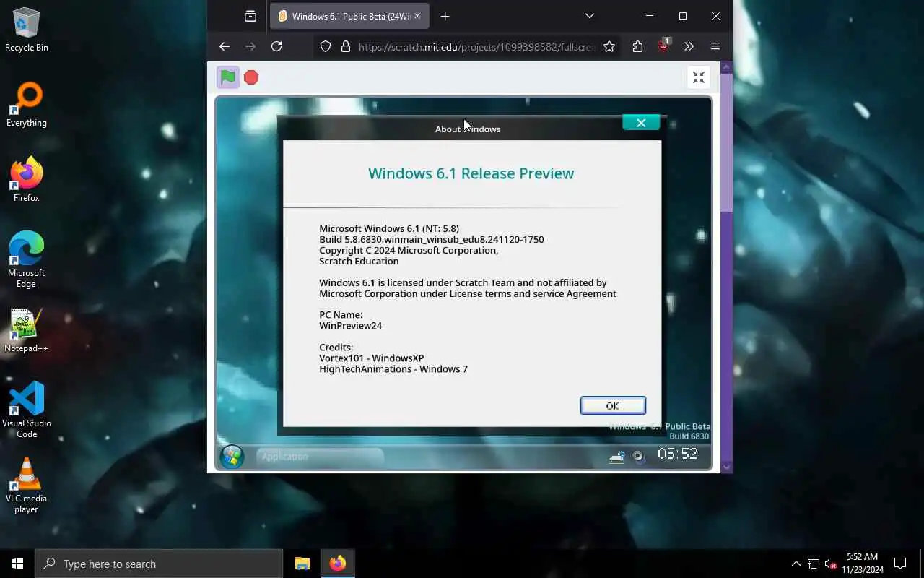The width and height of the screenshot is (924, 578).
Task: Show more tools overflow chevron
Action: pos(689,46)
